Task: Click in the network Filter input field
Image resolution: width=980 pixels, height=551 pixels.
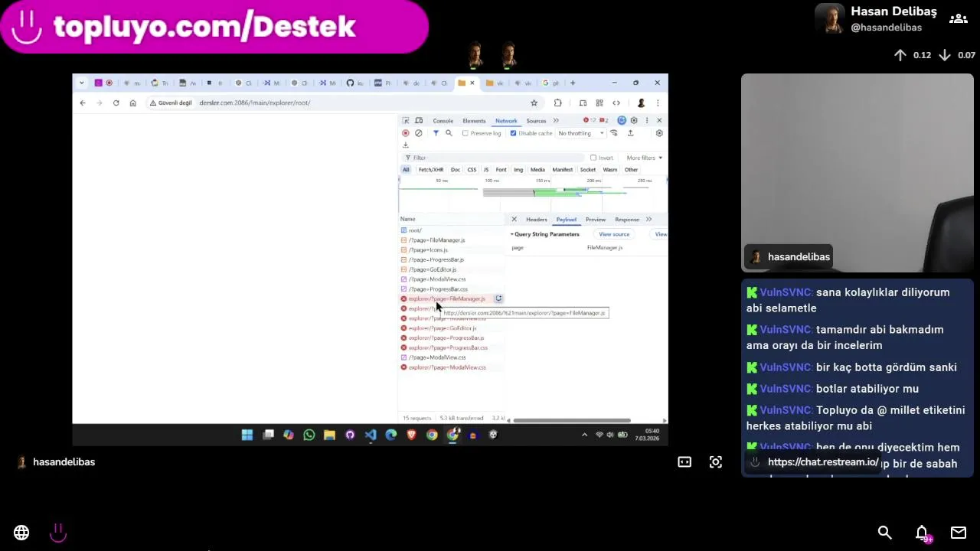Action: [x=494, y=158]
